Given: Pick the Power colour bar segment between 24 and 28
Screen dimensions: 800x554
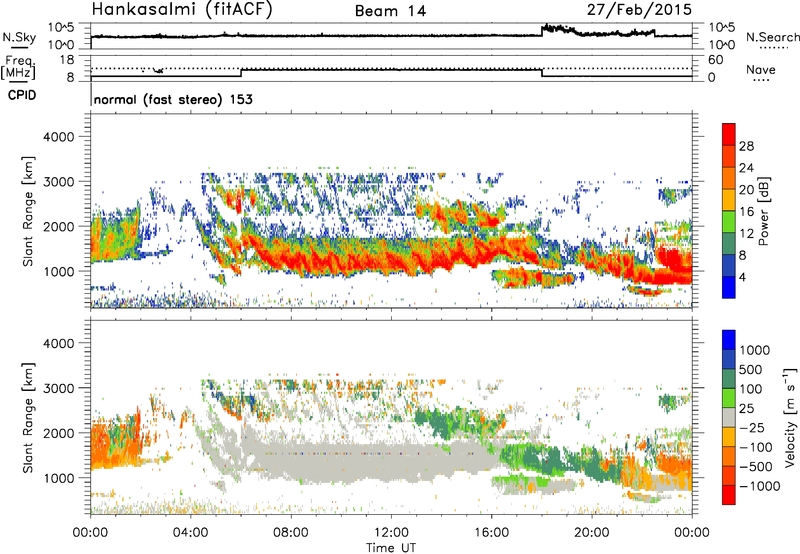Looking at the screenshot, I should click(x=729, y=156).
